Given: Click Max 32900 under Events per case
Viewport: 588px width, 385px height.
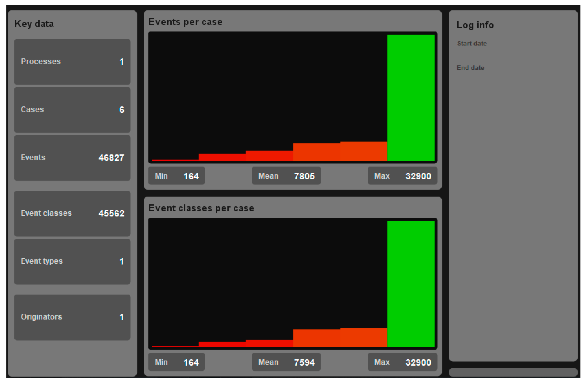Looking at the screenshot, I should 403,176.
